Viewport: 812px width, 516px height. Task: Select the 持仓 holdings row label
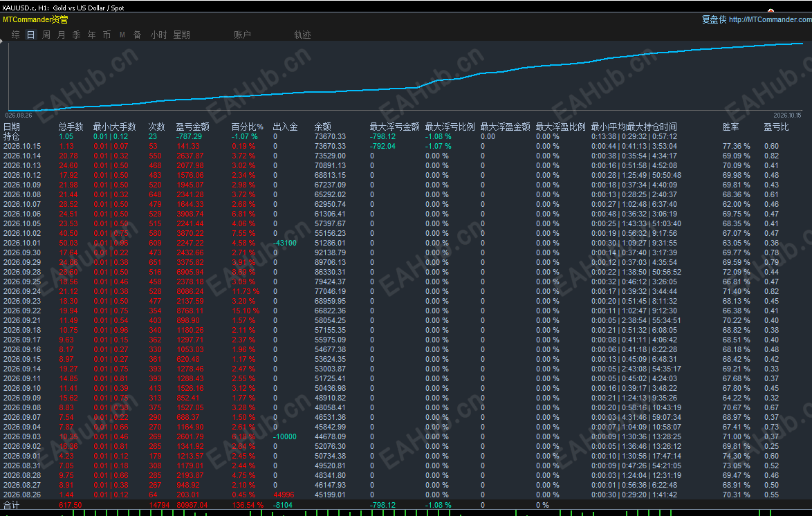[11, 136]
